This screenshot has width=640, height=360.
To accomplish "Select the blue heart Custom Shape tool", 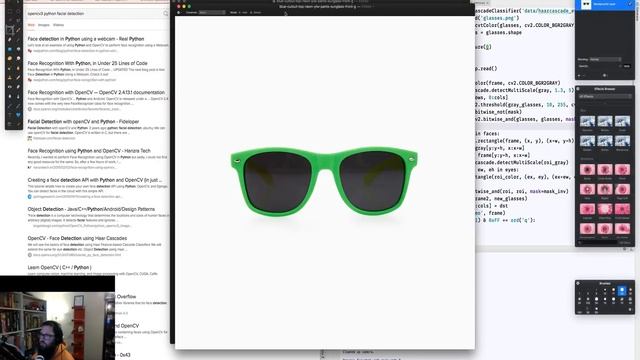I will (18, 115).
